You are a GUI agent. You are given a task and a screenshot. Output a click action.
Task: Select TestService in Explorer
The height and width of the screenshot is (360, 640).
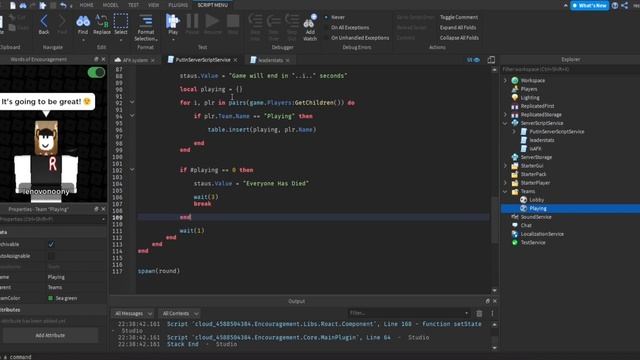533,242
